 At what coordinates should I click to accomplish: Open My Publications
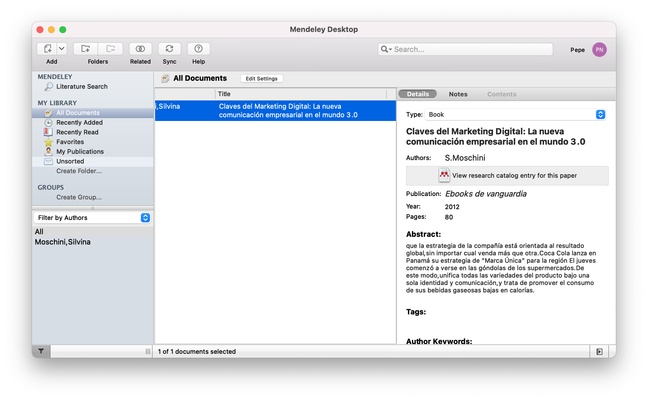tap(80, 152)
